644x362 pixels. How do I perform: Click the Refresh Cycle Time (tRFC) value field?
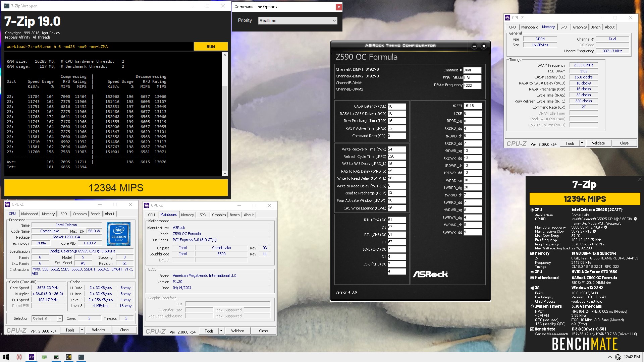pyautogui.click(x=397, y=157)
